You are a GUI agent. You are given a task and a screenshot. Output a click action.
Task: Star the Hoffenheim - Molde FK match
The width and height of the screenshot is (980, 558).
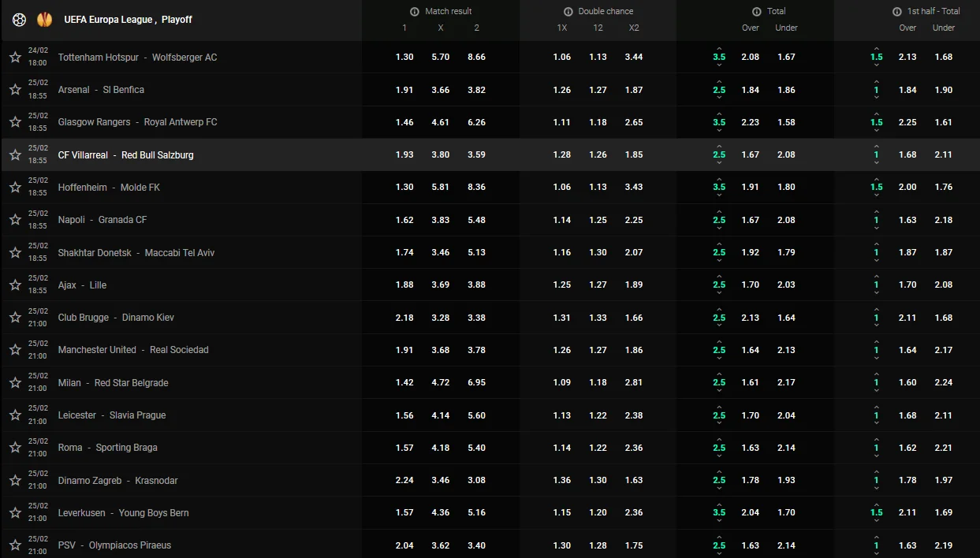15,188
